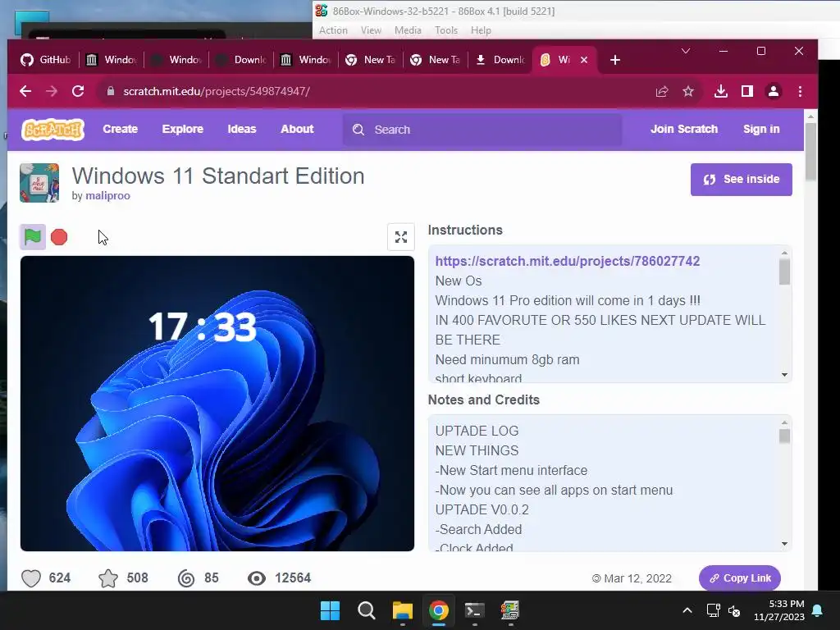This screenshot has height=630, width=840.
Task: Open the Windows Start menu
Action: tap(330, 610)
